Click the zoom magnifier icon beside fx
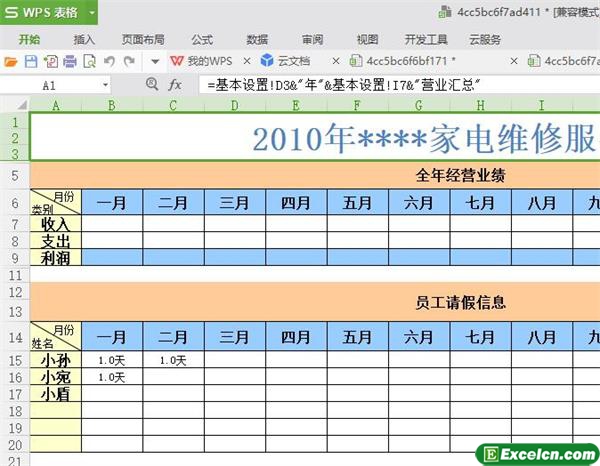Viewport: 600px width, 466px height. click(x=152, y=84)
